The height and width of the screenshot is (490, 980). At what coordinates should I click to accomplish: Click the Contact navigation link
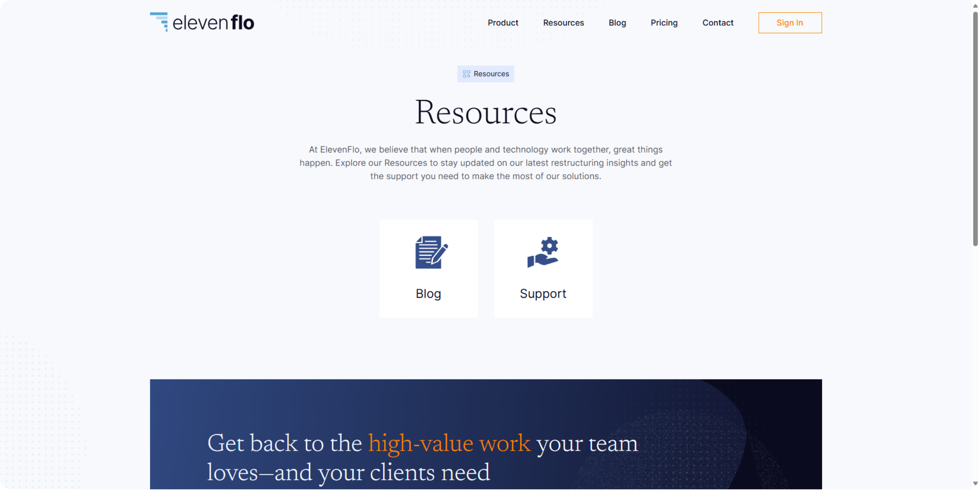tap(717, 23)
